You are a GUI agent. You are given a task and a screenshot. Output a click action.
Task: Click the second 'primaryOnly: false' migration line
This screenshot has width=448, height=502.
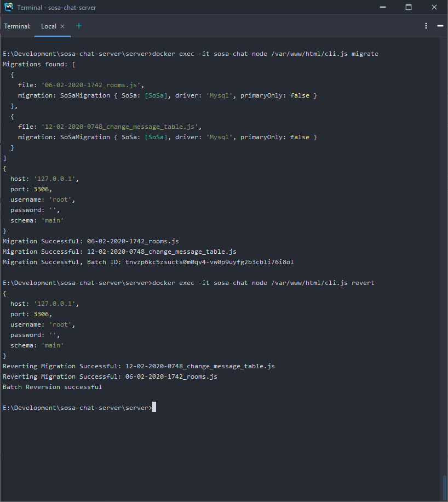[x=168, y=137]
